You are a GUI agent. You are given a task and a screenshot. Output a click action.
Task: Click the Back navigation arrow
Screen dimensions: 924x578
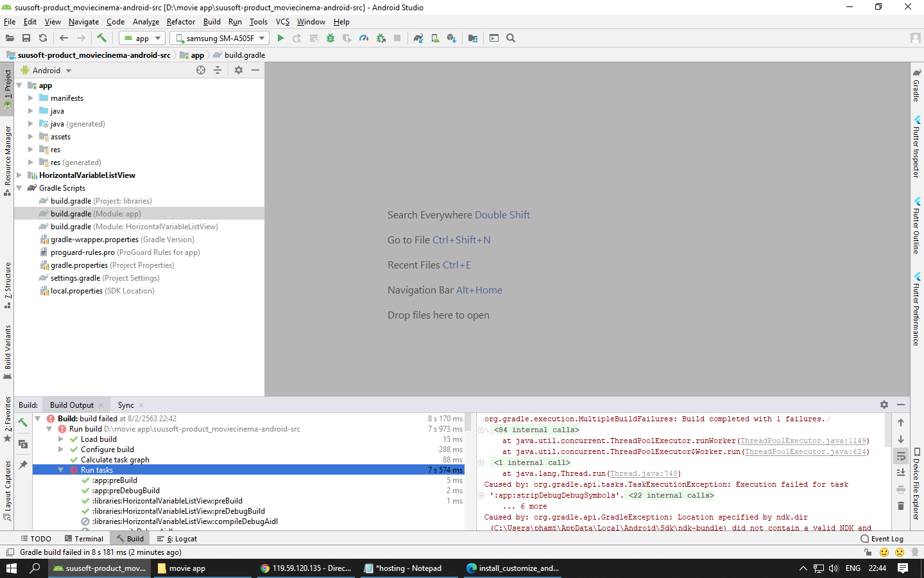click(x=64, y=39)
